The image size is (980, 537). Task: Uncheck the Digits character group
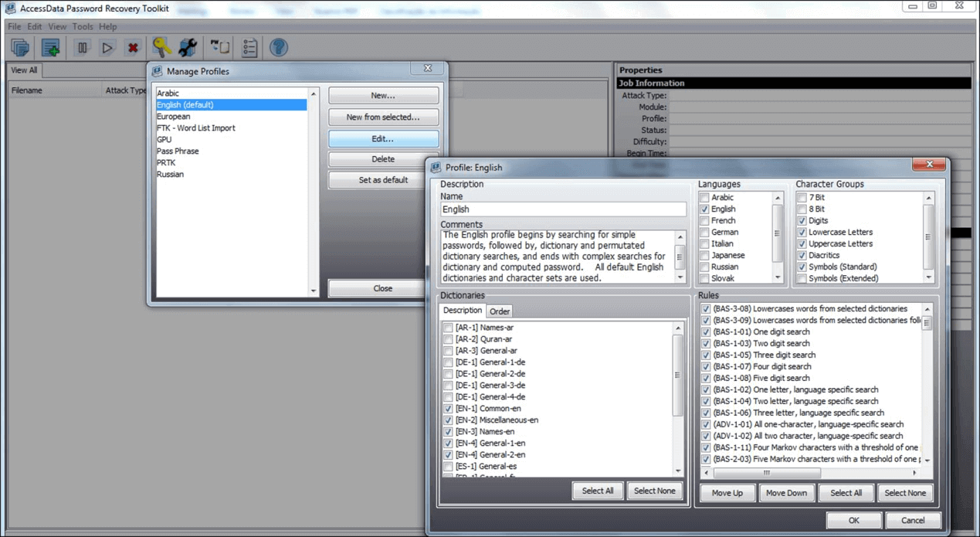click(802, 221)
